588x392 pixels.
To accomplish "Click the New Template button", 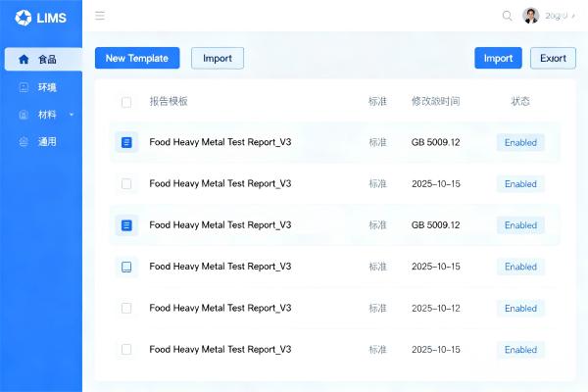I will coord(137,58).
